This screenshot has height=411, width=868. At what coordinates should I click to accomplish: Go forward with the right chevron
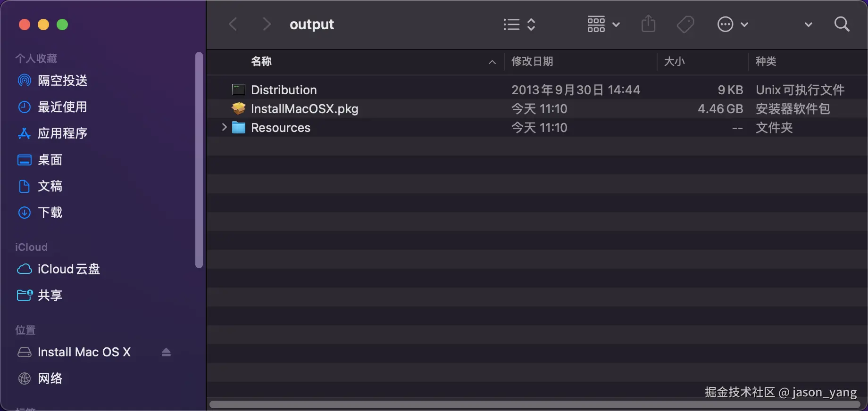tap(267, 24)
